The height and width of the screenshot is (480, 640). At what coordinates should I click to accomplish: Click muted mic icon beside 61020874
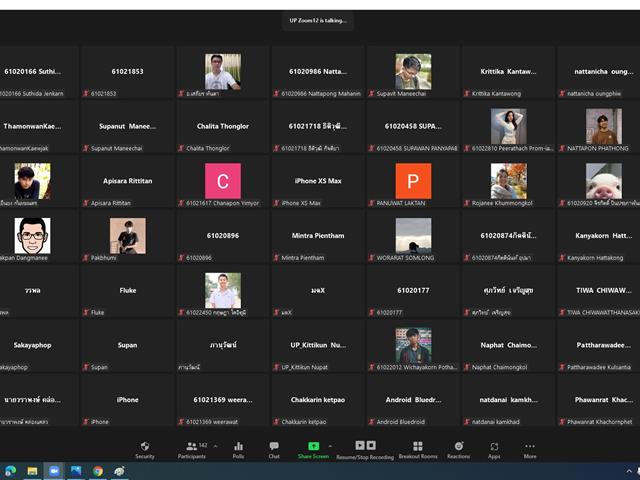point(467,258)
